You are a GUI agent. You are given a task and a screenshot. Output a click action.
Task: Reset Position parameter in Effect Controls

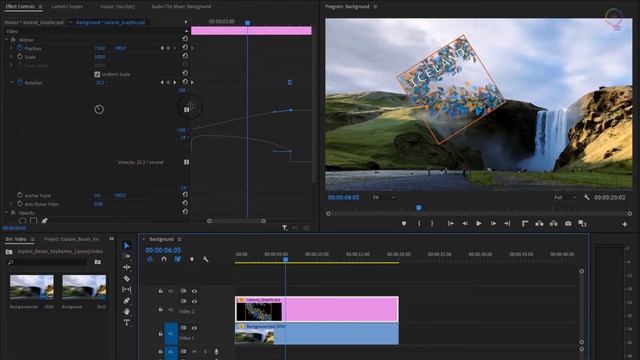(185, 48)
